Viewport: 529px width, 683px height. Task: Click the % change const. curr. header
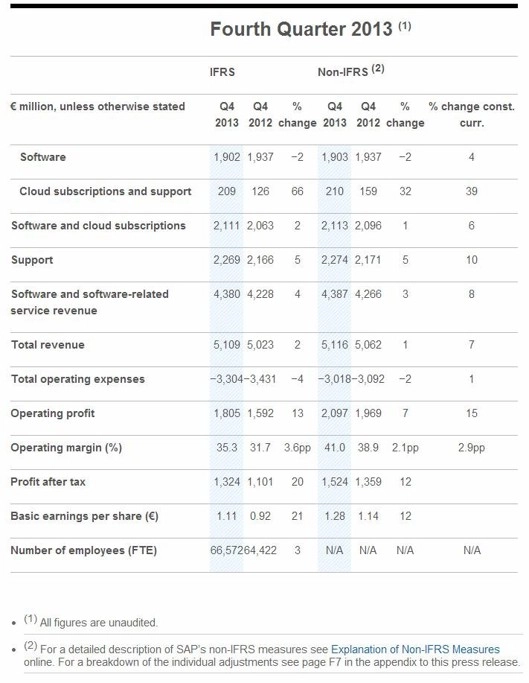(x=471, y=115)
